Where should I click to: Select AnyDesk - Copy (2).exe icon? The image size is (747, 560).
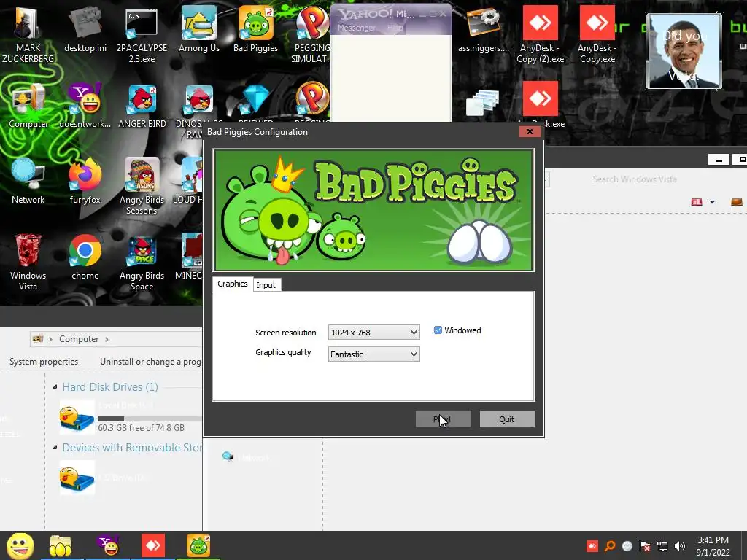click(541, 34)
